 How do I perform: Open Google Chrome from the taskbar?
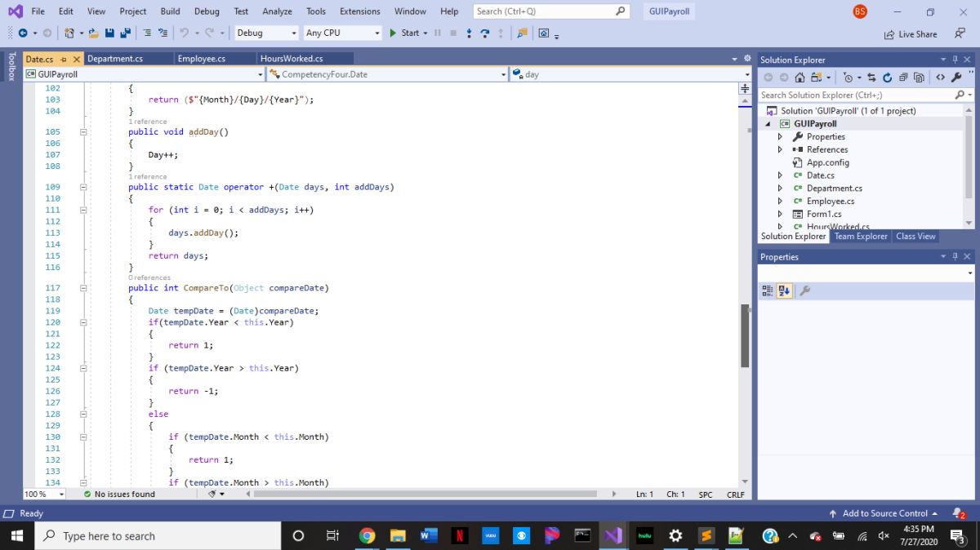coord(367,535)
